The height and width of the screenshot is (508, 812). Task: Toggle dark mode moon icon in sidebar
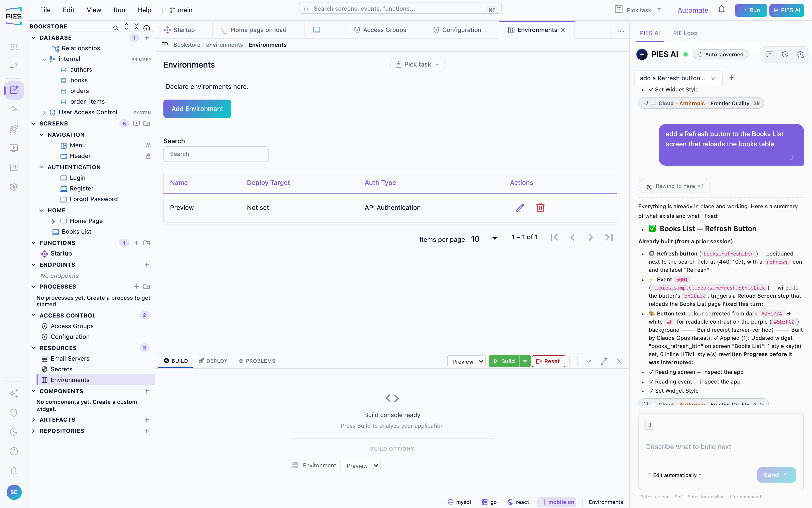click(x=14, y=432)
